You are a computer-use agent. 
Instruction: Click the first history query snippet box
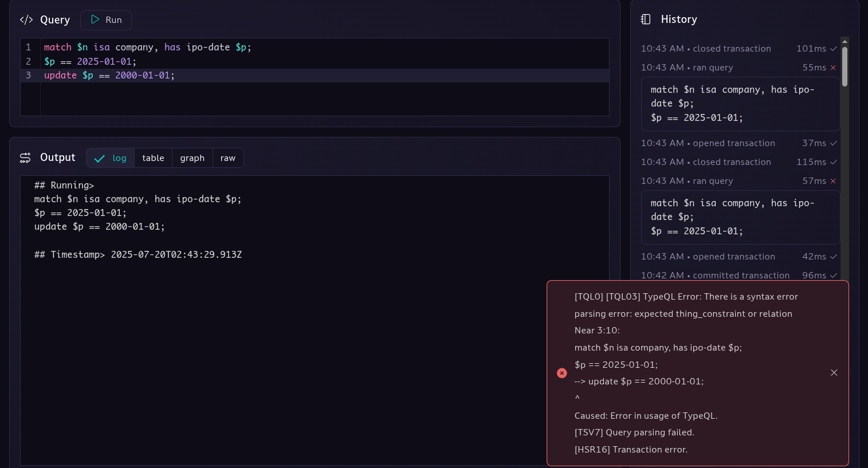click(x=740, y=104)
